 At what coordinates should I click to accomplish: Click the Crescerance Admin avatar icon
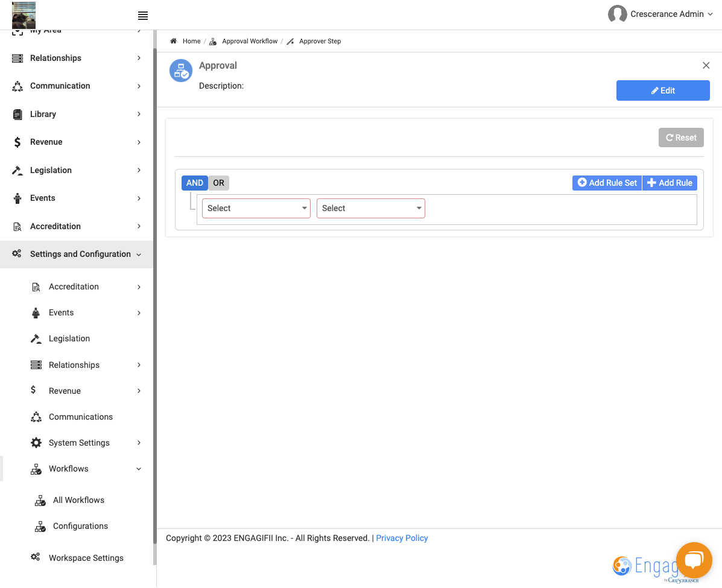618,14
